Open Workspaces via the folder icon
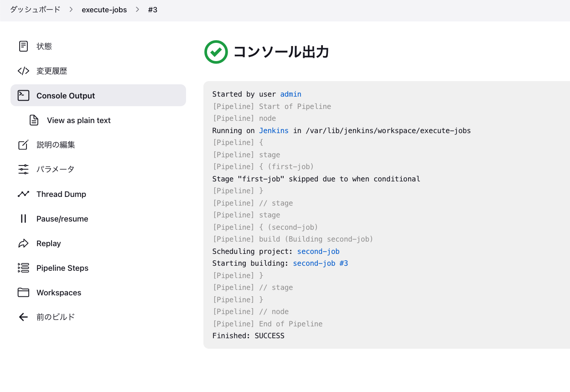The height and width of the screenshot is (392, 570). tap(23, 292)
